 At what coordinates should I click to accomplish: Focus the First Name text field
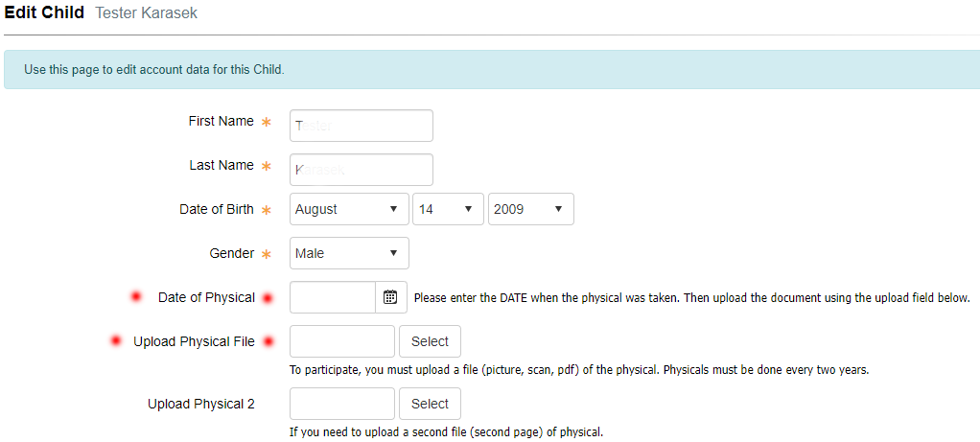tap(362, 126)
